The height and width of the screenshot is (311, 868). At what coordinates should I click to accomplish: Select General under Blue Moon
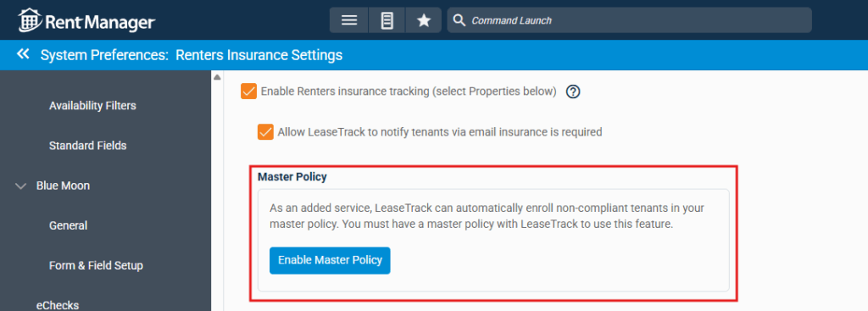68,225
